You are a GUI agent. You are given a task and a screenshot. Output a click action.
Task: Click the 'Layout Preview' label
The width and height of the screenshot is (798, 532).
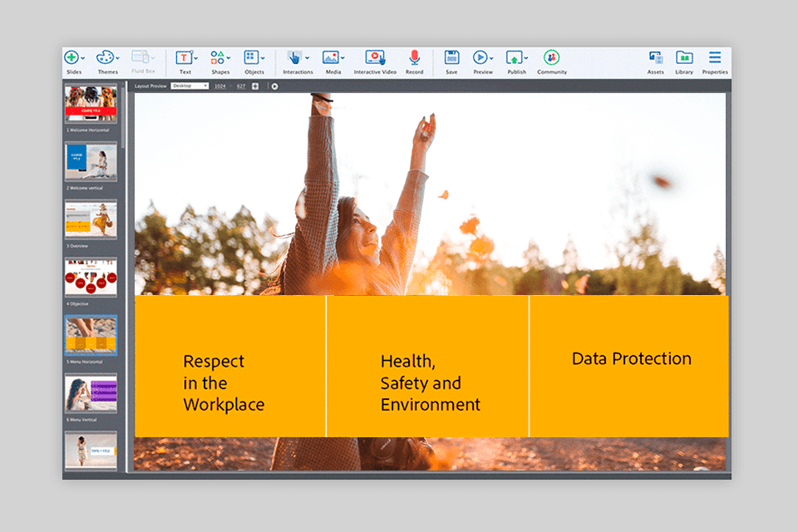150,86
